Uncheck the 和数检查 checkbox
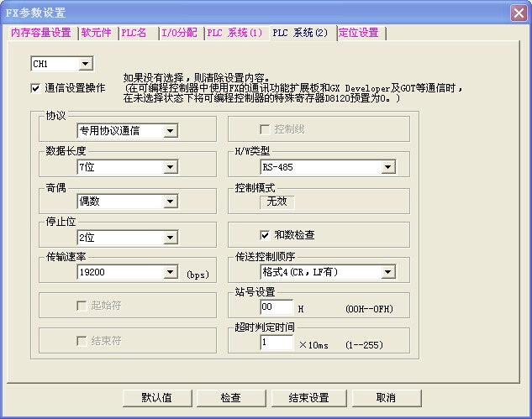 pos(265,235)
